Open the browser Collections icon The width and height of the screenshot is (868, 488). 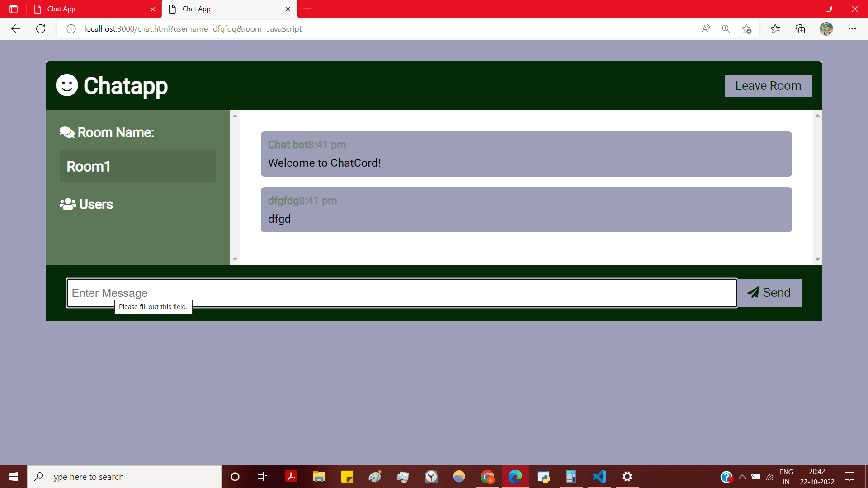click(x=800, y=29)
